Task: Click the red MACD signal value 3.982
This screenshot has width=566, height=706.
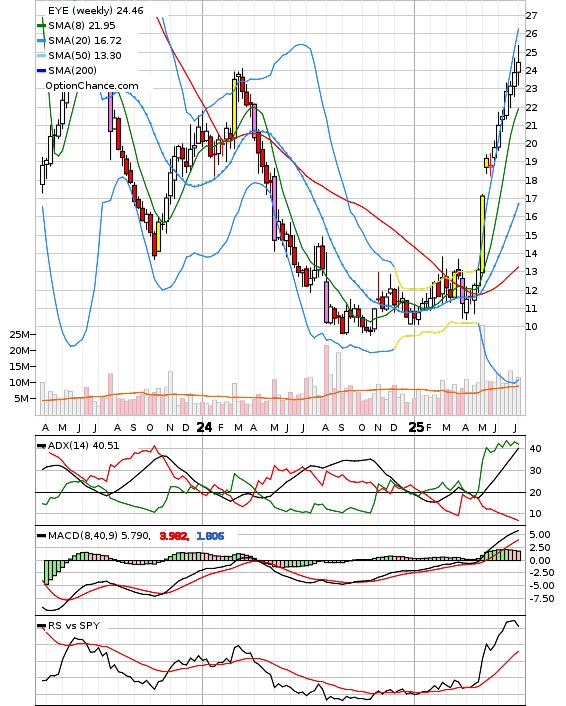Action: tap(173, 536)
